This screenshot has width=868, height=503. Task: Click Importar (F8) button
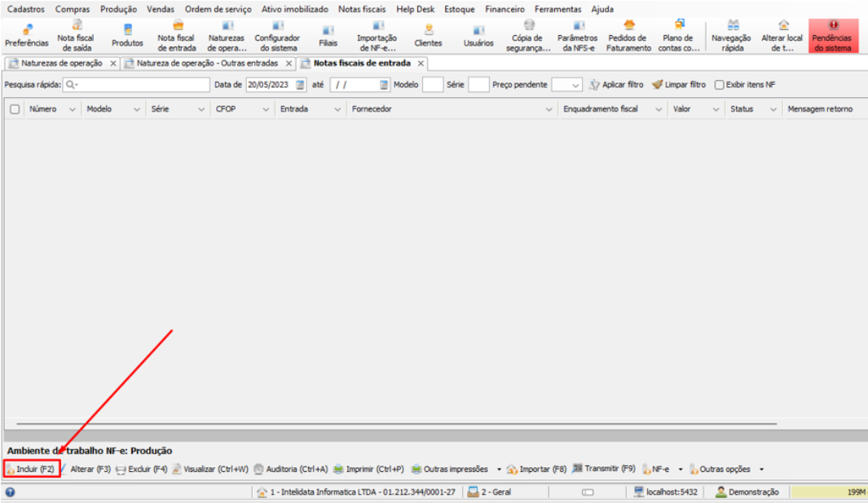[537, 470]
